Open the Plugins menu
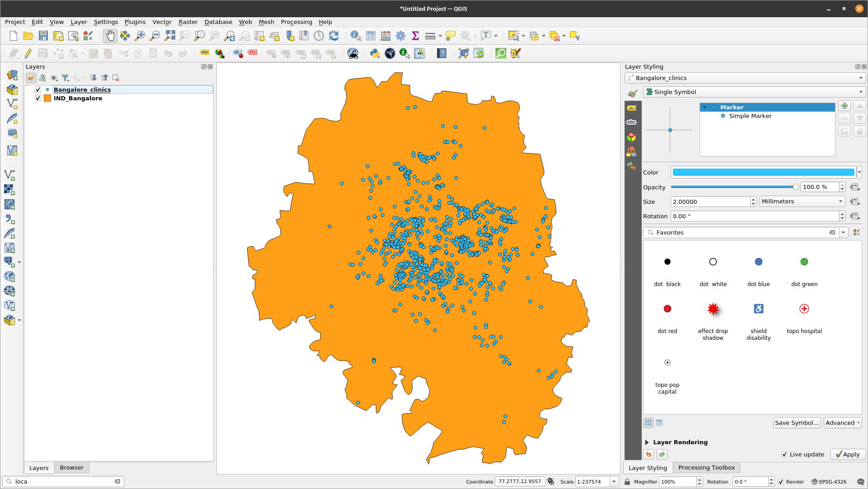Image resolution: width=868 pixels, height=489 pixels. [134, 22]
